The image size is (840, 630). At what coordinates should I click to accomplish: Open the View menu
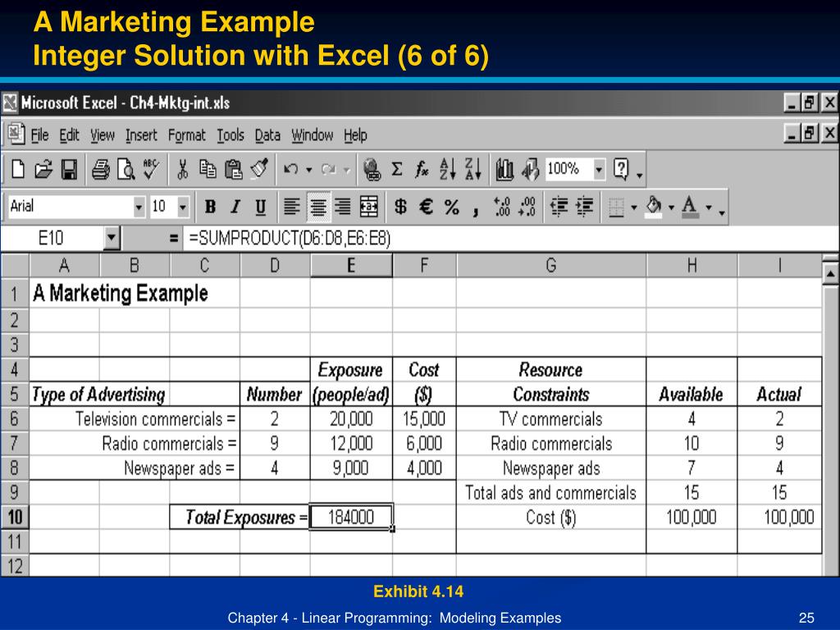point(103,135)
